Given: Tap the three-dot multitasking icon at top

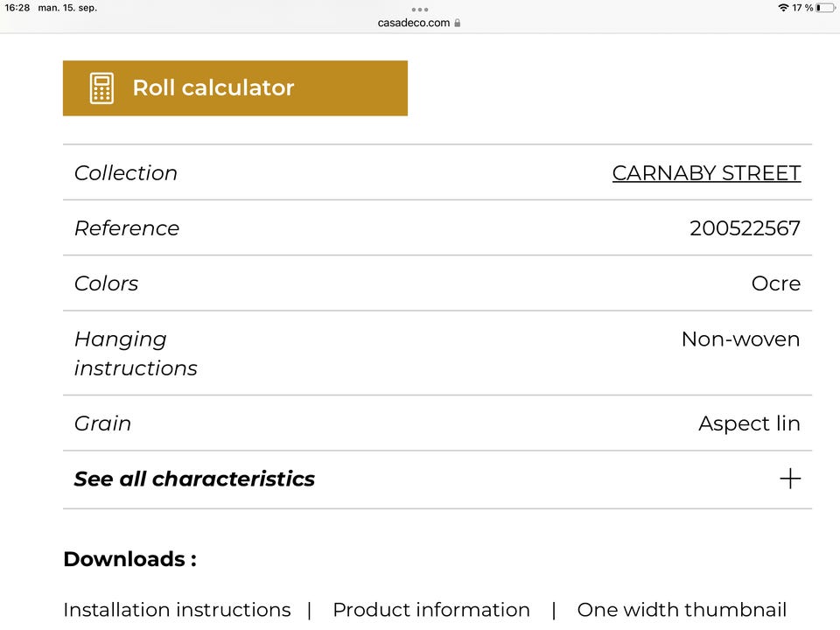Looking at the screenshot, I should tap(420, 9).
